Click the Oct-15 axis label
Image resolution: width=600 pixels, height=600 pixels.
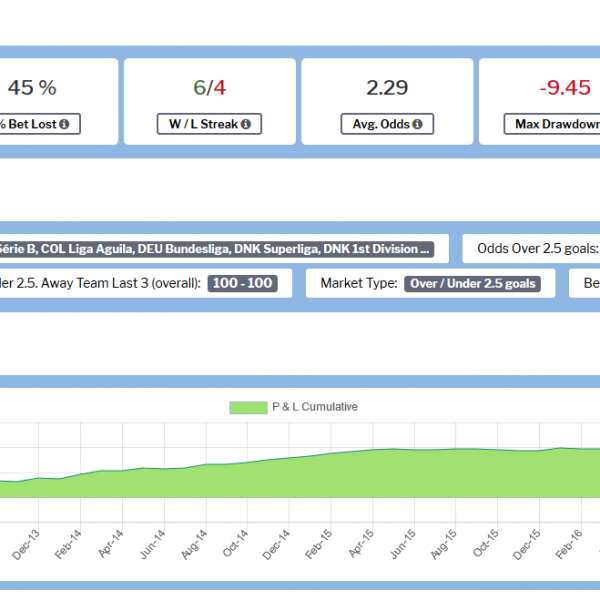(486, 544)
